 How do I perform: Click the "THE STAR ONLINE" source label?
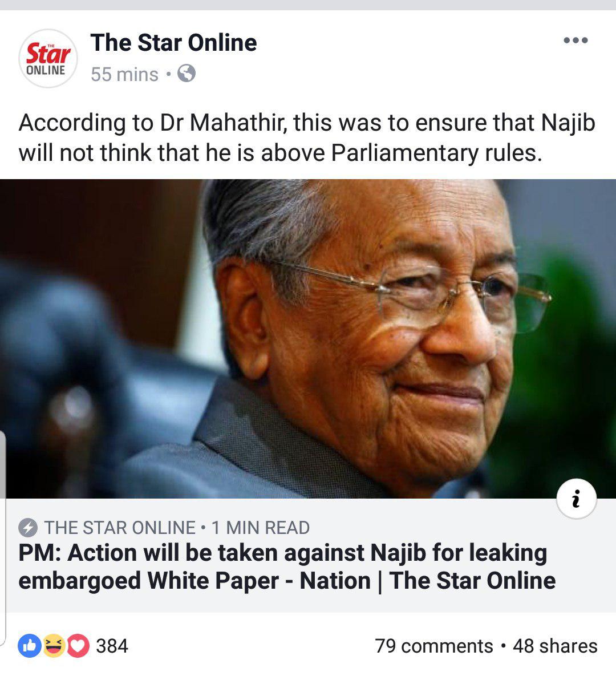tap(120, 528)
